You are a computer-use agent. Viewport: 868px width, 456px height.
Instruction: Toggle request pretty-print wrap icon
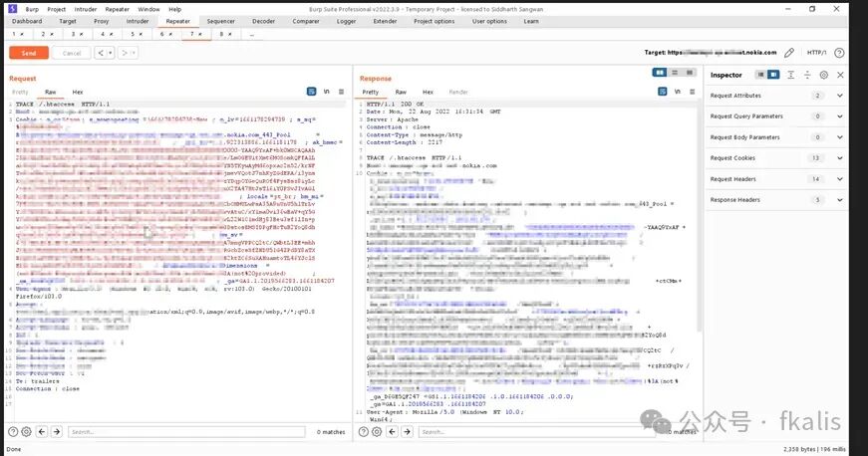[x=311, y=92]
